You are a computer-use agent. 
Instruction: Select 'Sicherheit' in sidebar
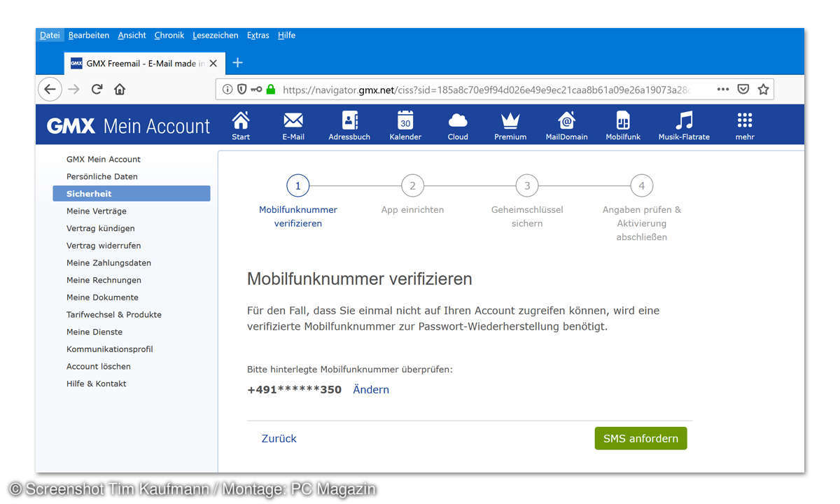coord(132,194)
